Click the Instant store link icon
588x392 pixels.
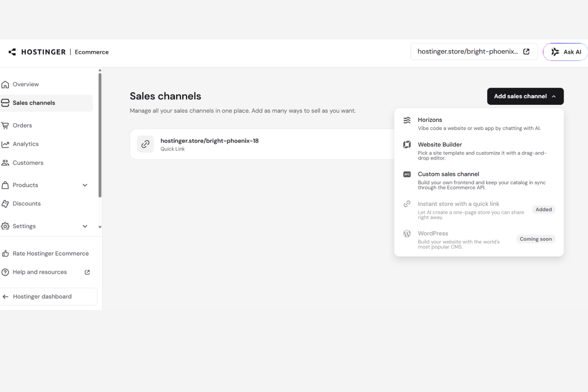(407, 204)
